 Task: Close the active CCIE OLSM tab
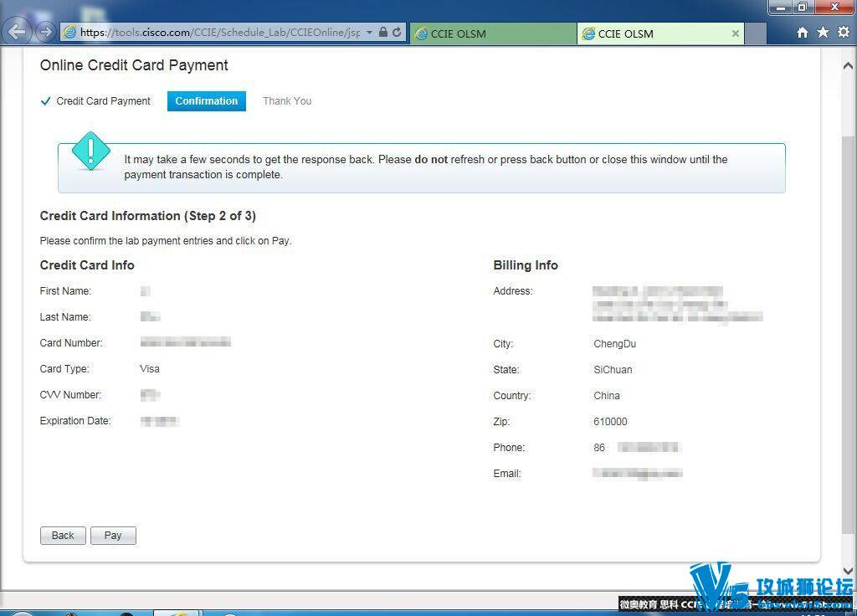click(736, 33)
